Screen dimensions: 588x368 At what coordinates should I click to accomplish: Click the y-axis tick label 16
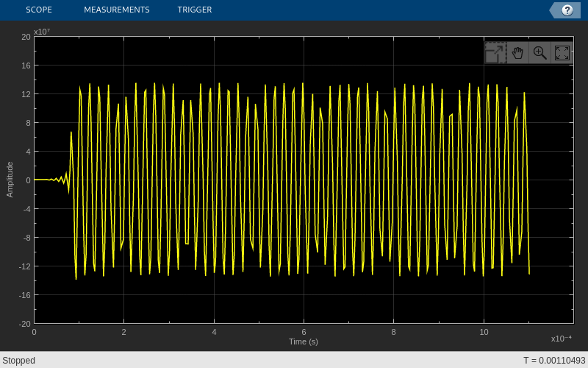coord(26,66)
